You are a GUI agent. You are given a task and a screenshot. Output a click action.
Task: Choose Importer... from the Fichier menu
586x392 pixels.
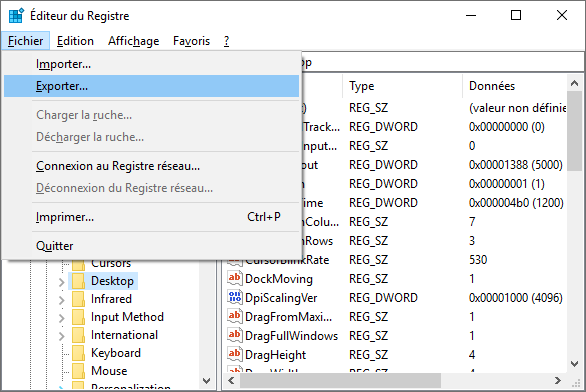151,64
